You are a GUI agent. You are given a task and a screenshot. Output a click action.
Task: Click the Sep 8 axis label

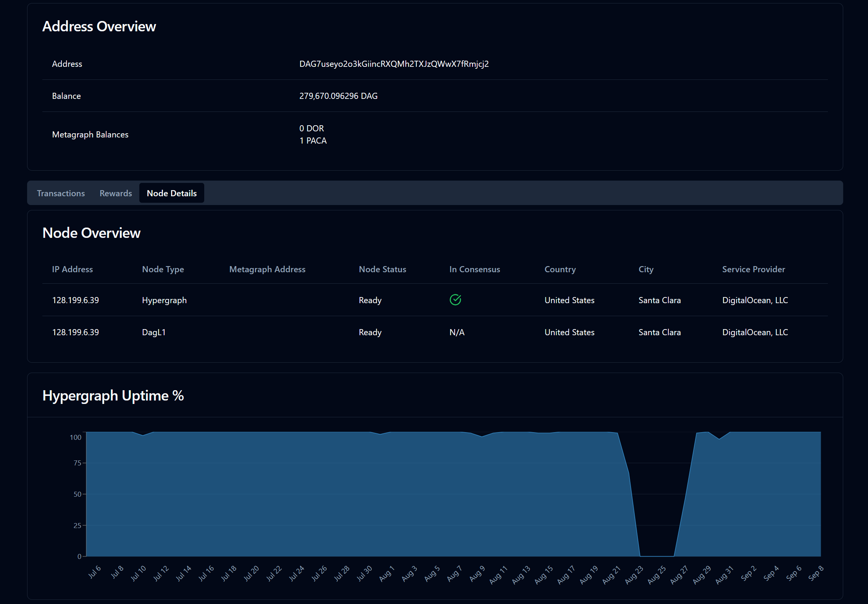click(x=816, y=573)
